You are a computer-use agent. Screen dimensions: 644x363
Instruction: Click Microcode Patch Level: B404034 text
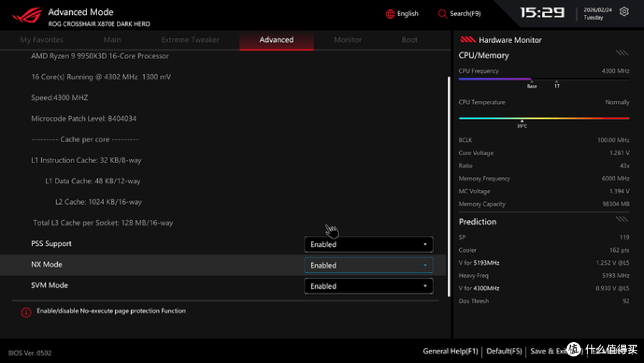[x=84, y=118]
